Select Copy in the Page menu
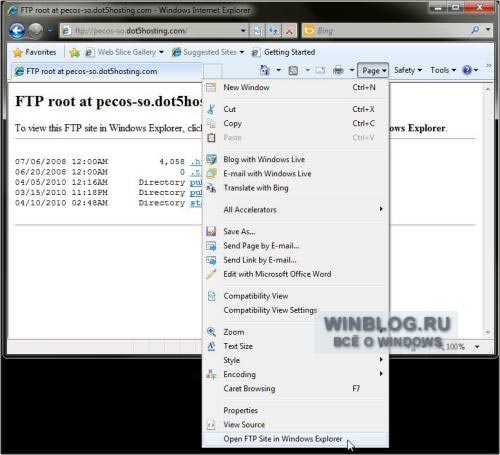 [295, 124]
